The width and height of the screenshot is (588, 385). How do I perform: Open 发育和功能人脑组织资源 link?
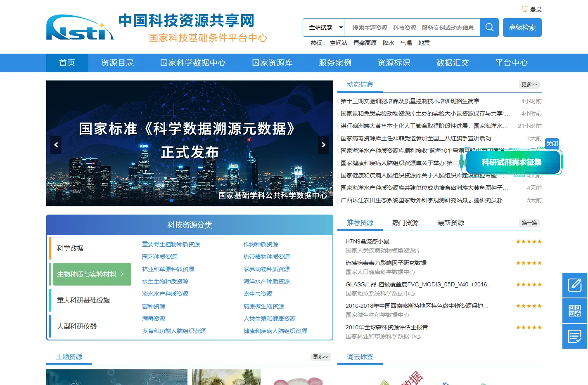(x=174, y=331)
